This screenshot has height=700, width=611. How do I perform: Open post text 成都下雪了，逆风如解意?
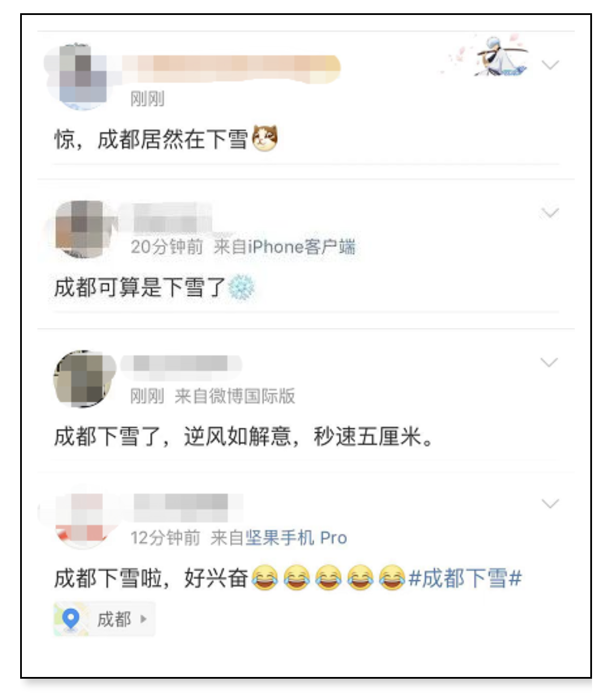point(245,438)
